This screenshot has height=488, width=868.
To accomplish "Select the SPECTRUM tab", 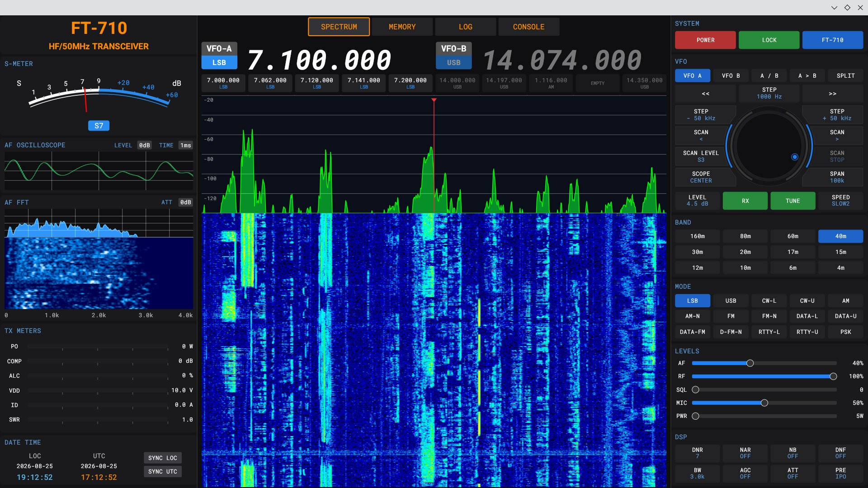I will point(339,27).
